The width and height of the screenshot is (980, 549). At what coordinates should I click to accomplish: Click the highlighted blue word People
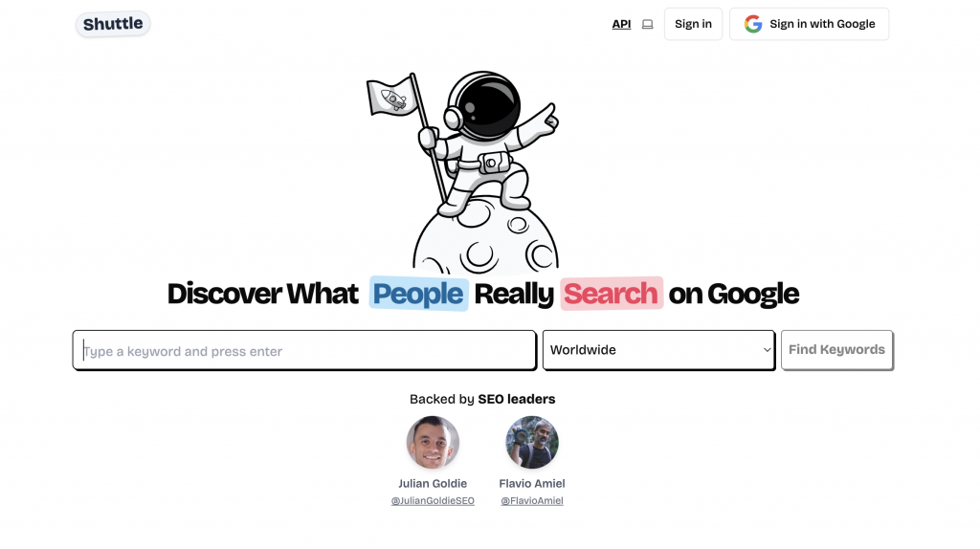point(419,294)
